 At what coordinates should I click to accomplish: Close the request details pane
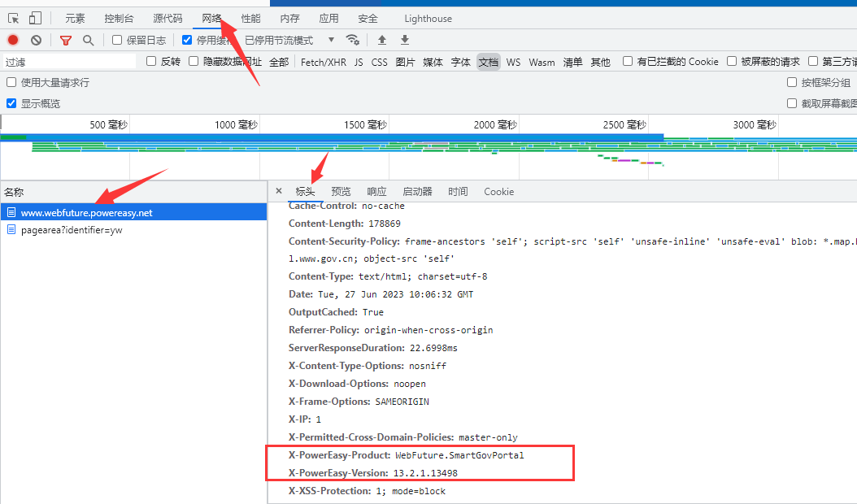tap(279, 192)
